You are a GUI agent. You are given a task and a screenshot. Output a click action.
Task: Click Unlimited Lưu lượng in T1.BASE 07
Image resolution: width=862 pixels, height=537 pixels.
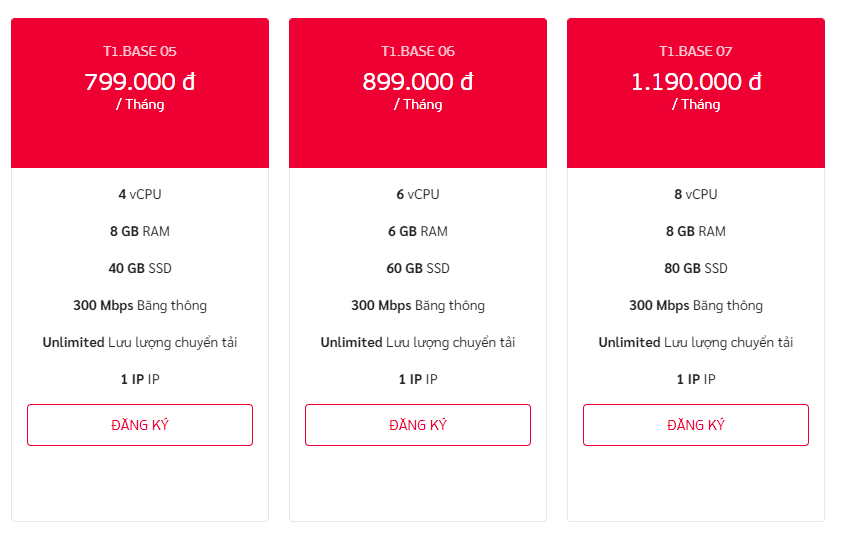point(696,342)
